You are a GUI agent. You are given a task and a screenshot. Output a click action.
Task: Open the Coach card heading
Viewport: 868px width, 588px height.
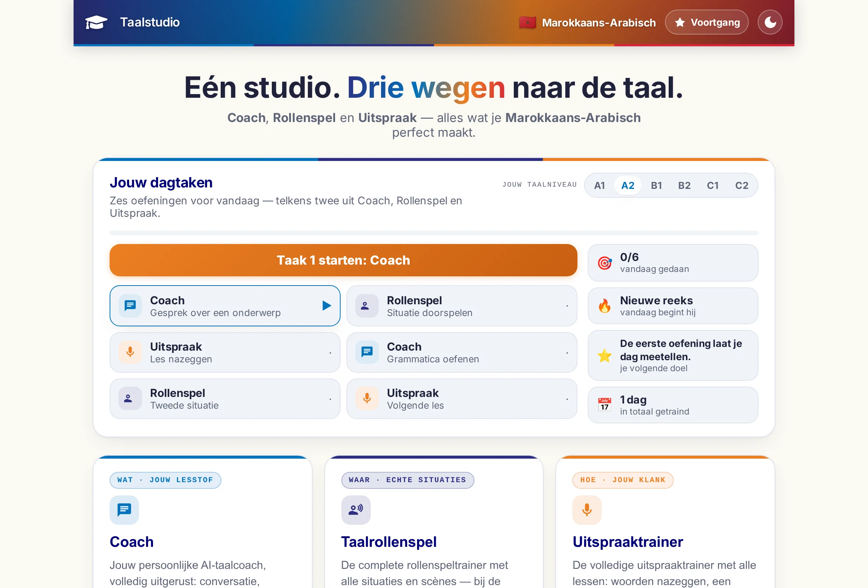coord(131,542)
